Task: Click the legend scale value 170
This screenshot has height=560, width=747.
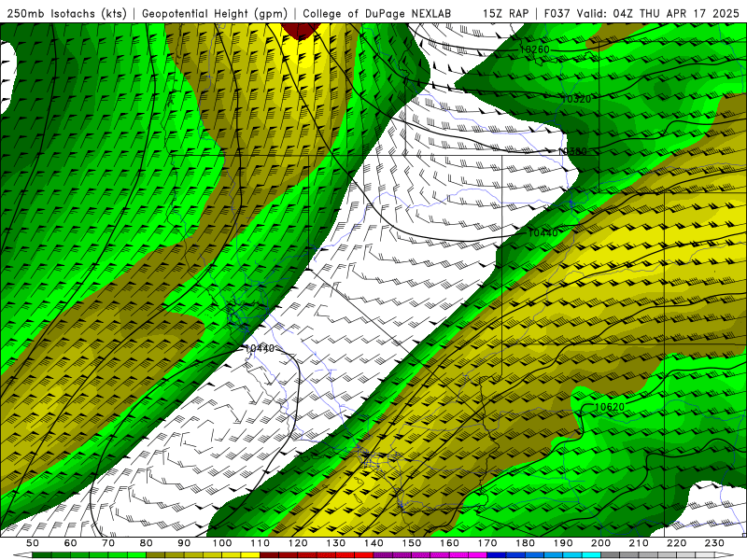Action: pos(487,543)
